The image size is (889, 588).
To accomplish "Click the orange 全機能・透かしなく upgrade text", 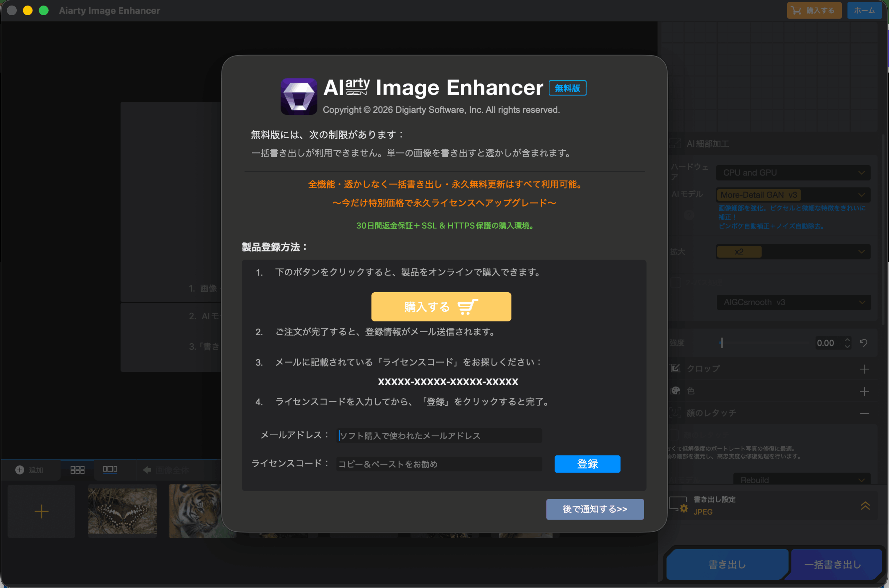I will [x=445, y=184].
